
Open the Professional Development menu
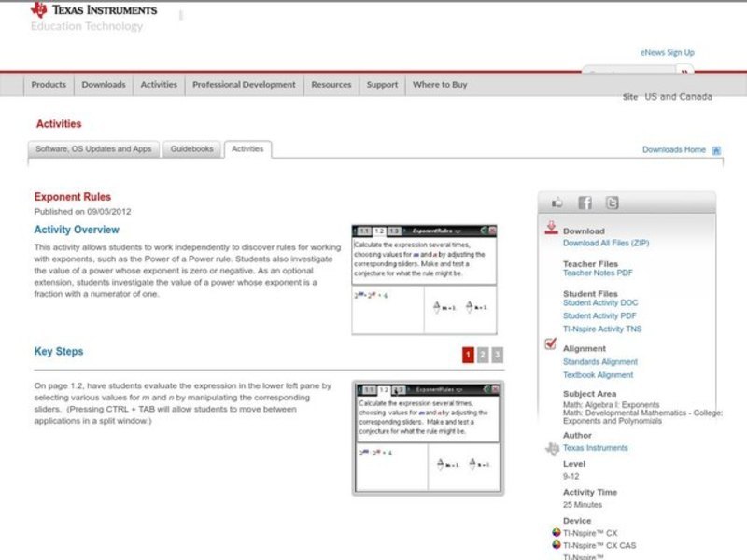(244, 85)
